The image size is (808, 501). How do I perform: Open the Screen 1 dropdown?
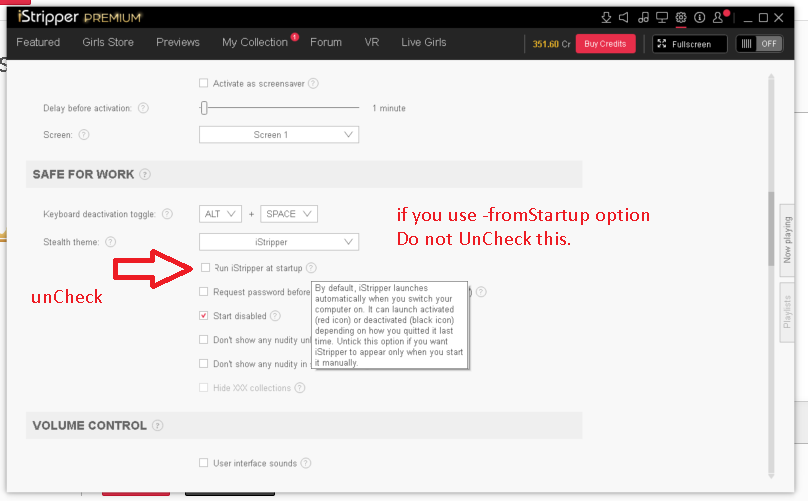[x=279, y=135]
